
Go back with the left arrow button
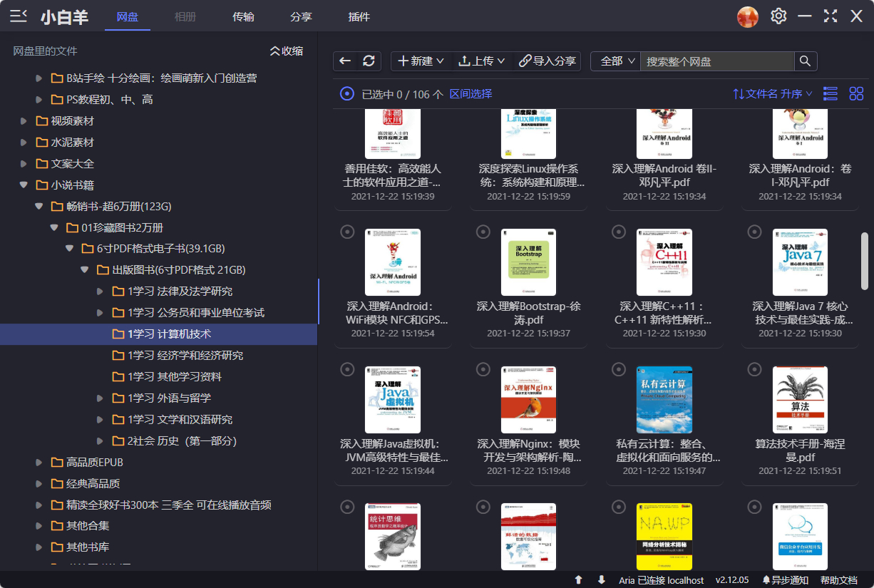click(345, 61)
